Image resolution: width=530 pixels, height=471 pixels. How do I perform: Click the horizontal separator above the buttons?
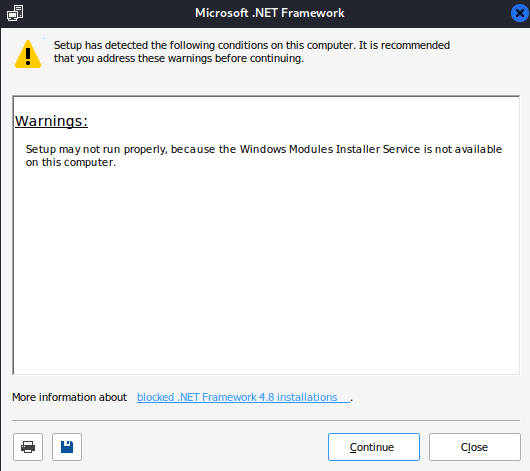[x=266, y=421]
